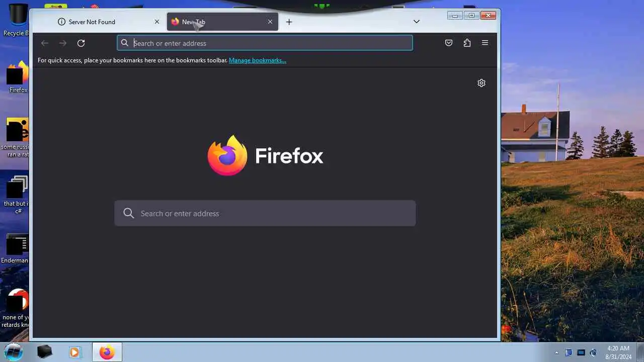The image size is (644, 362).
Task: Open the Windows Start menu
Action: 14,352
